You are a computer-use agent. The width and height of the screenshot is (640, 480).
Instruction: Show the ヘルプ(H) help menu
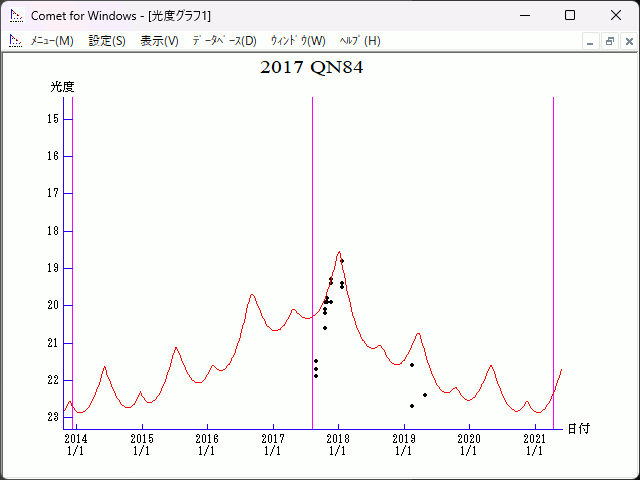click(x=360, y=41)
